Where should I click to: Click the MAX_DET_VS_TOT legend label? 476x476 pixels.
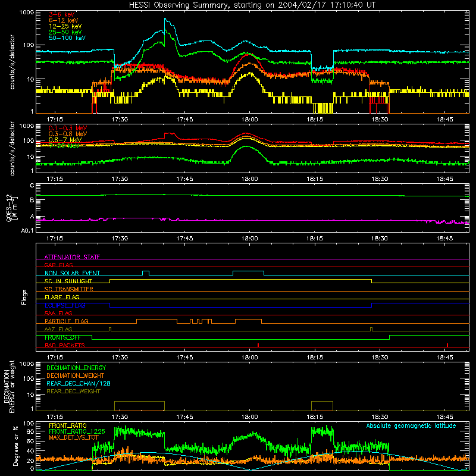coord(74,437)
